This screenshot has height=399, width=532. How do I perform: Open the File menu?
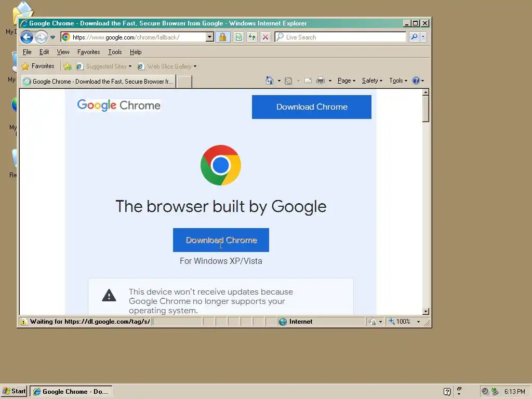click(x=27, y=52)
